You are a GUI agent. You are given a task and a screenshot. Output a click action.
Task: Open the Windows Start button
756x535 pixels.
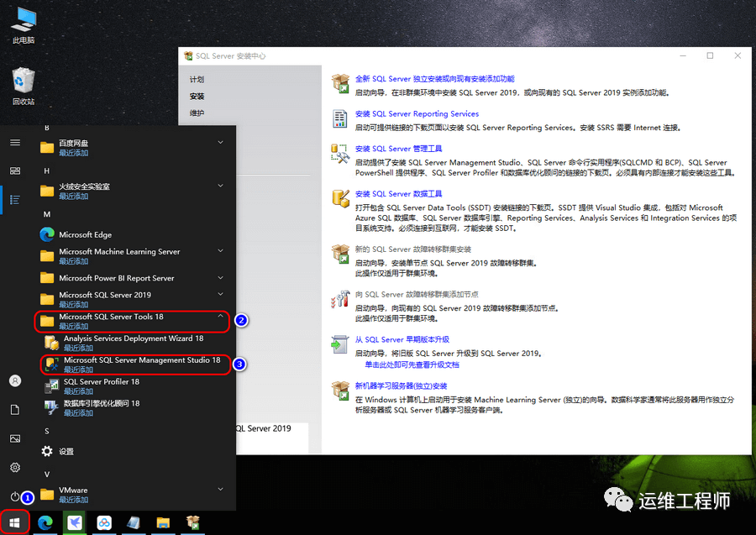(x=14, y=522)
